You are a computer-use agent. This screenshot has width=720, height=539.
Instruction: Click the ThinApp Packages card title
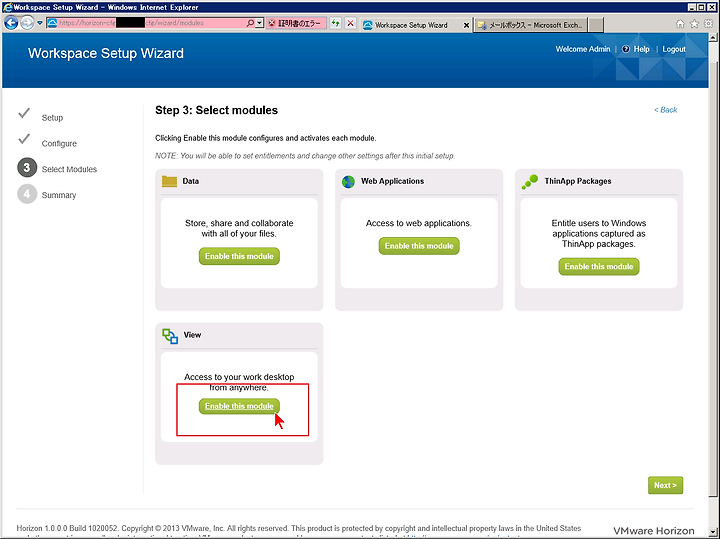[x=578, y=181]
